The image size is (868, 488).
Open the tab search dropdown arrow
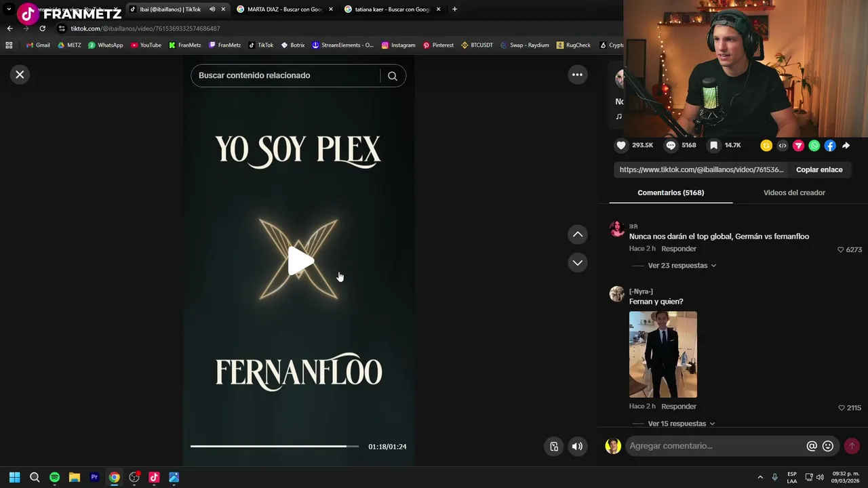pyautogui.click(x=9, y=9)
